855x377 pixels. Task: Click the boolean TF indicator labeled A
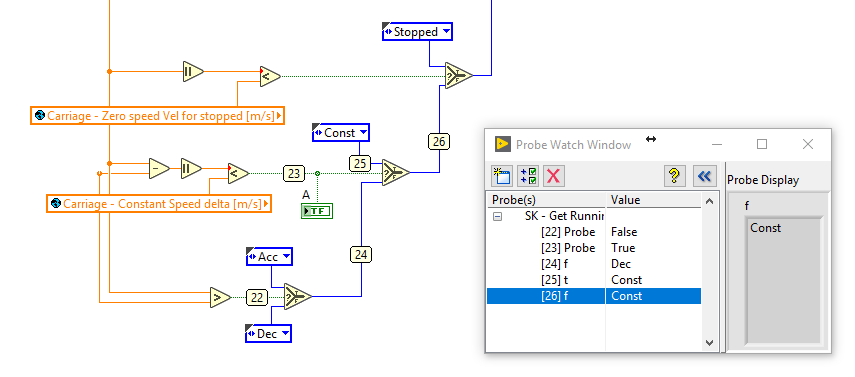(317, 211)
